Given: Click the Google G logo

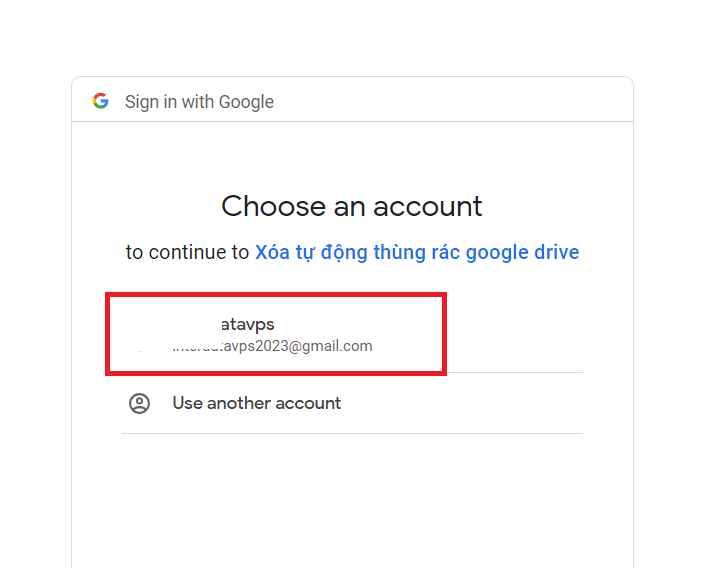Looking at the screenshot, I should pyautogui.click(x=101, y=101).
